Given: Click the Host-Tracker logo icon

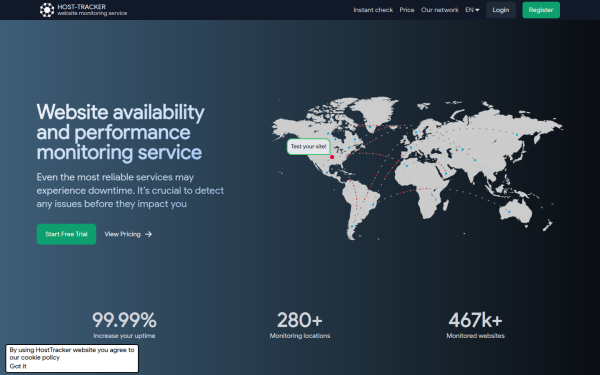Looking at the screenshot, I should [x=47, y=10].
